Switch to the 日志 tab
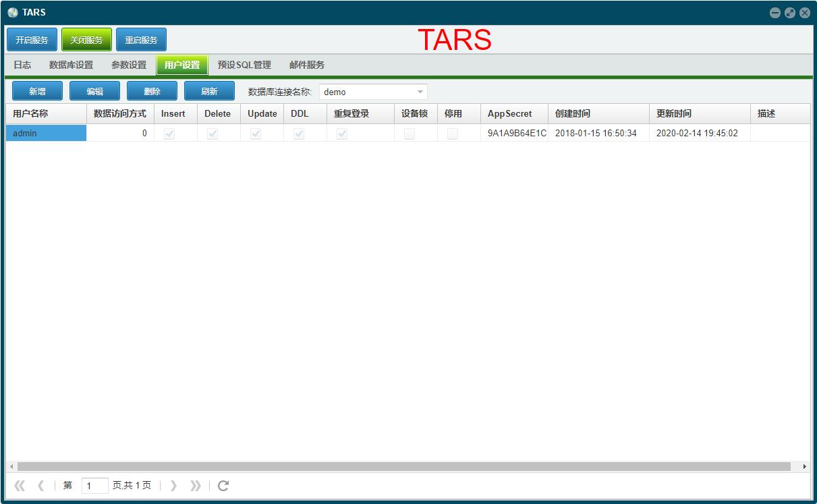Image resolution: width=817 pixels, height=504 pixels. pyautogui.click(x=22, y=65)
